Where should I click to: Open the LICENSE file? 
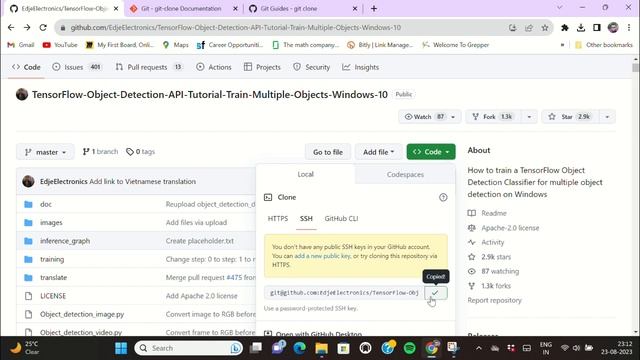pos(53,296)
